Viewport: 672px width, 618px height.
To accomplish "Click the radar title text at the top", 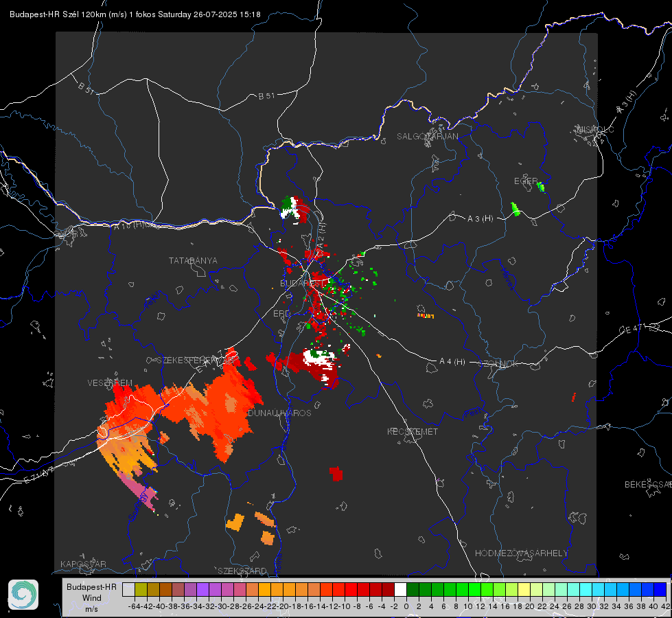I will (135, 14).
